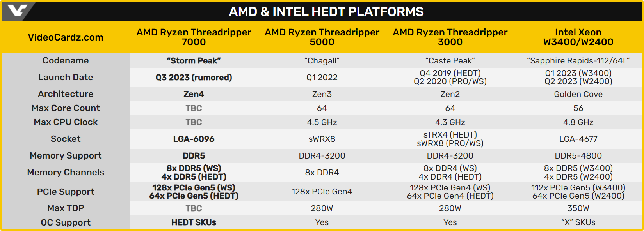Click the Architecture row label

click(x=66, y=94)
